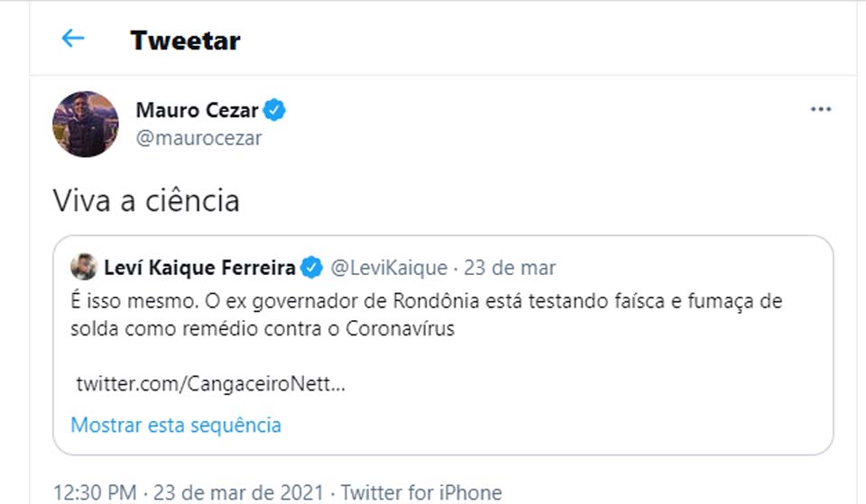Viewport: 866px width, 504px height.
Task: Open Mauro Cezar's profile via display name
Action: [197, 111]
